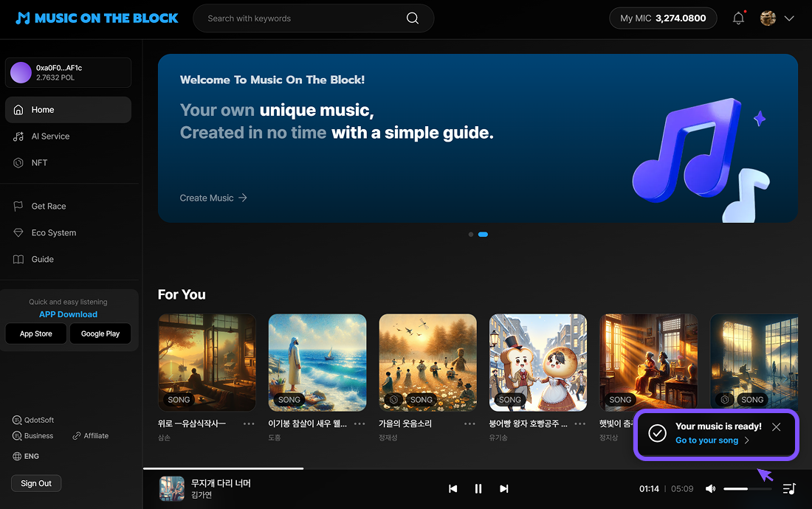
Task: Click the Sign Out button
Action: pyautogui.click(x=36, y=483)
